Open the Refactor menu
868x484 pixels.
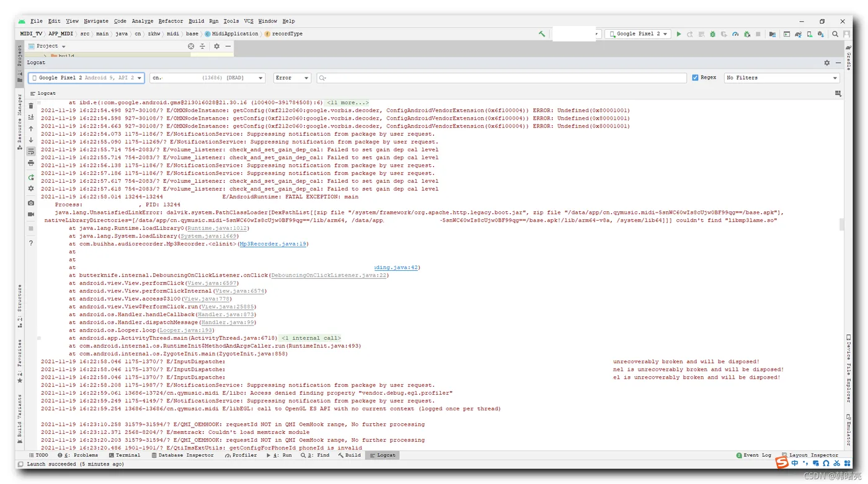pos(170,21)
